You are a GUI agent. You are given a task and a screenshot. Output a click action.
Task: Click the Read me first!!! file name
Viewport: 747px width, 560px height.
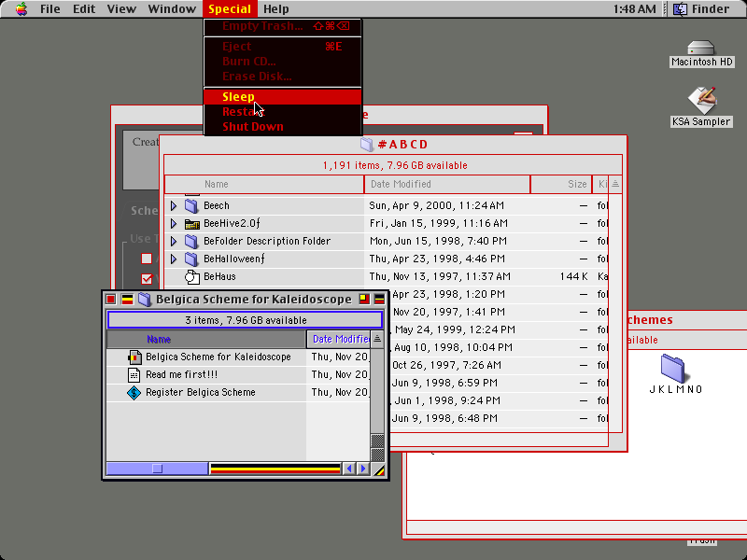pos(181,375)
